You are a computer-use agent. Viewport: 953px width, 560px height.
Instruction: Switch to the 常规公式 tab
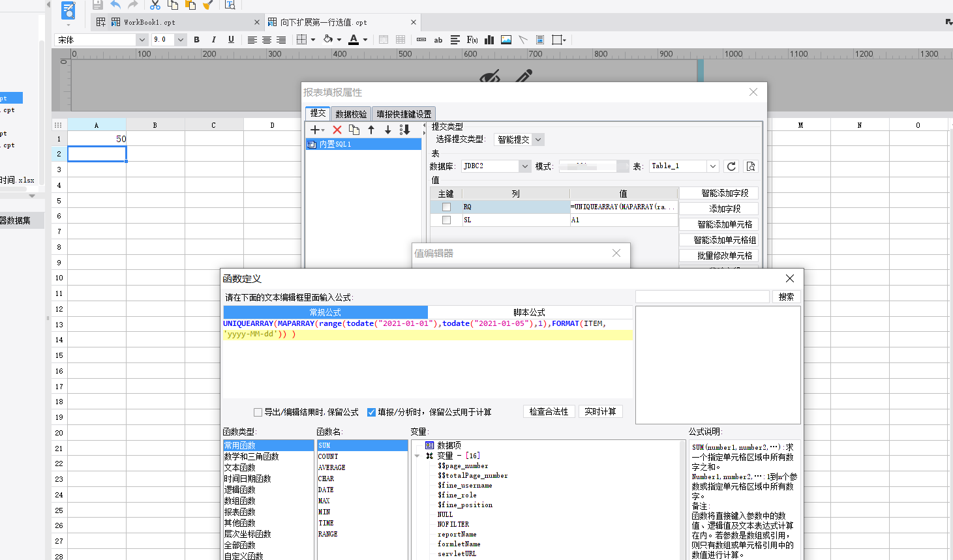click(x=325, y=312)
